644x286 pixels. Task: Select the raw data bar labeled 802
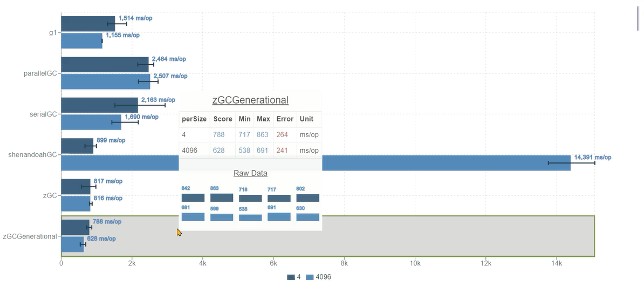pyautogui.click(x=307, y=198)
